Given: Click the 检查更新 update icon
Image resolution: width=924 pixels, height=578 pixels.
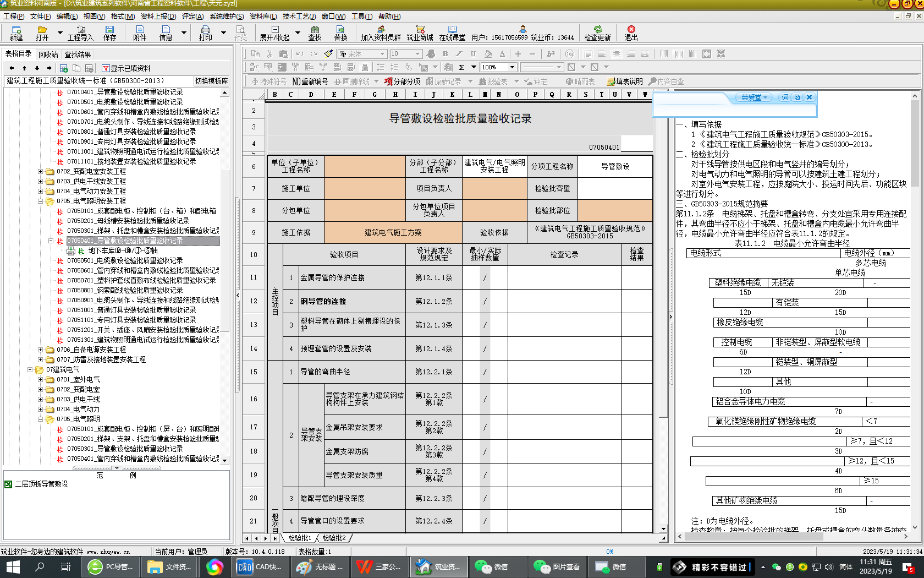Looking at the screenshot, I should (597, 33).
